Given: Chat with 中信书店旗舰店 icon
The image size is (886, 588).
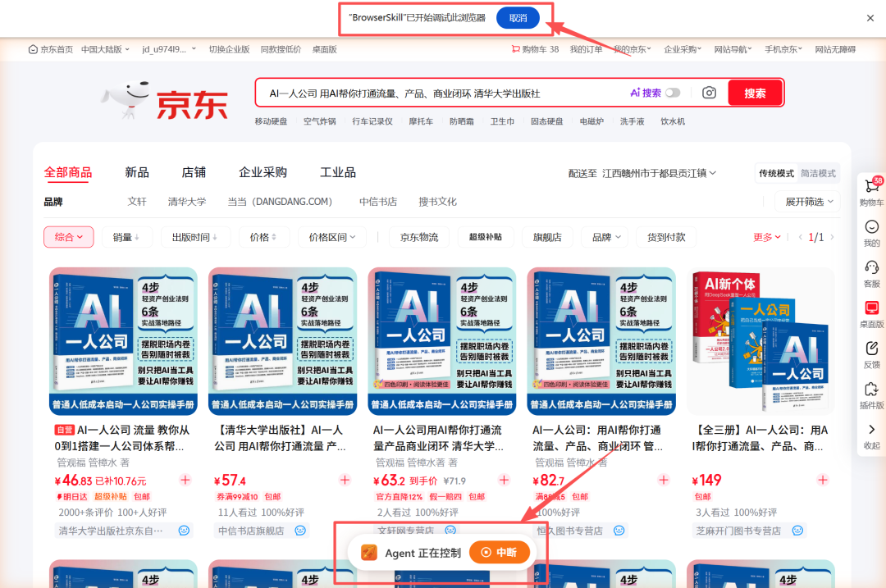Looking at the screenshot, I should (300, 531).
